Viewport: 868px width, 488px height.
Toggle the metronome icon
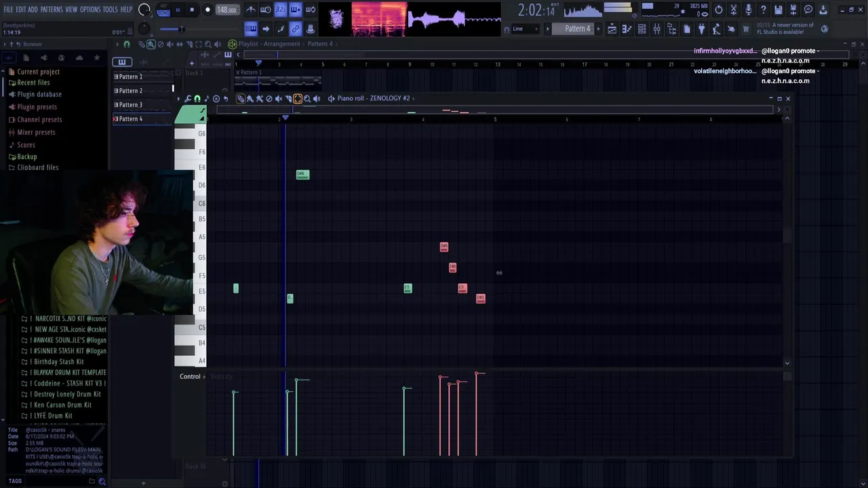point(251,9)
